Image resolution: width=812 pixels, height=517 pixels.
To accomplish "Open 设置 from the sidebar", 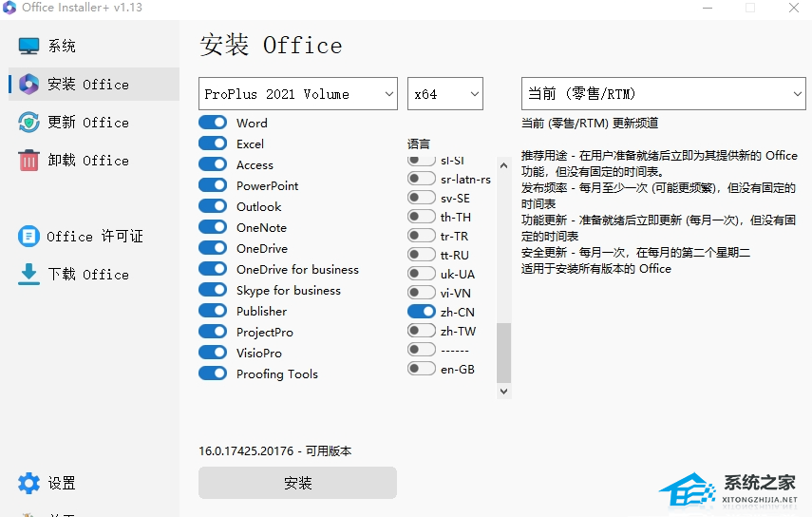I will point(94,483).
